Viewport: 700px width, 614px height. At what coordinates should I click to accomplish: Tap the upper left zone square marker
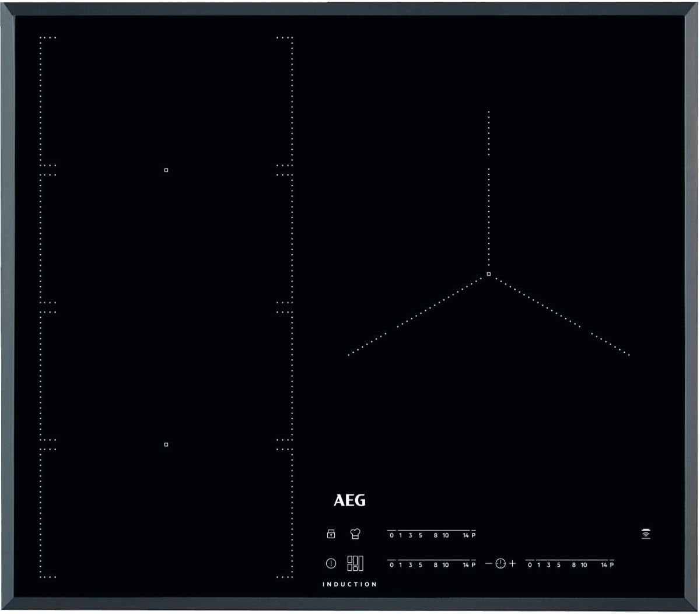pos(166,170)
